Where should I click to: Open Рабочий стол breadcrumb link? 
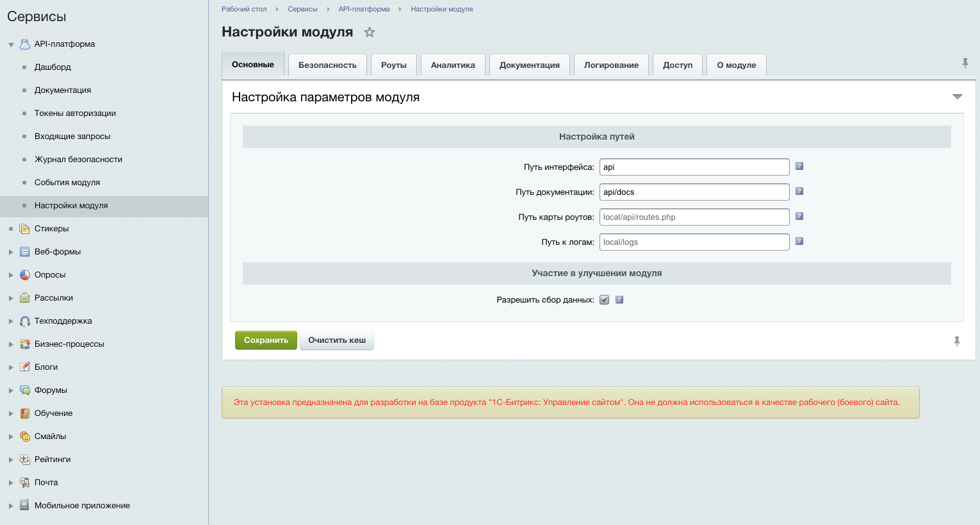244,9
